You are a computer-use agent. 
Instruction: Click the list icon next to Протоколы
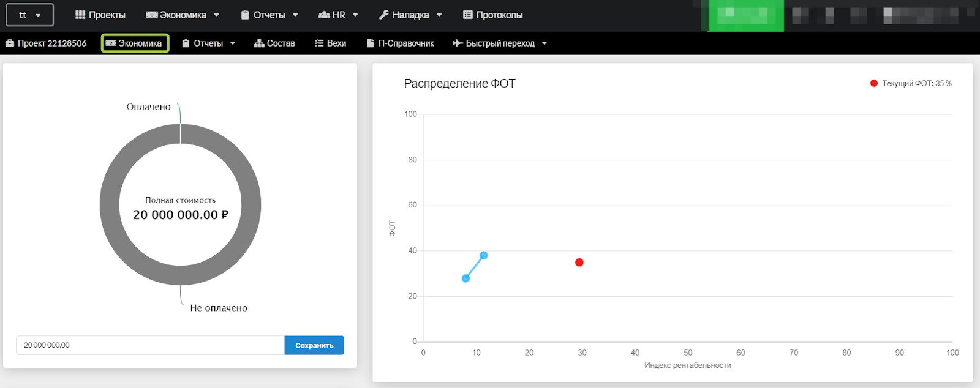tap(468, 15)
